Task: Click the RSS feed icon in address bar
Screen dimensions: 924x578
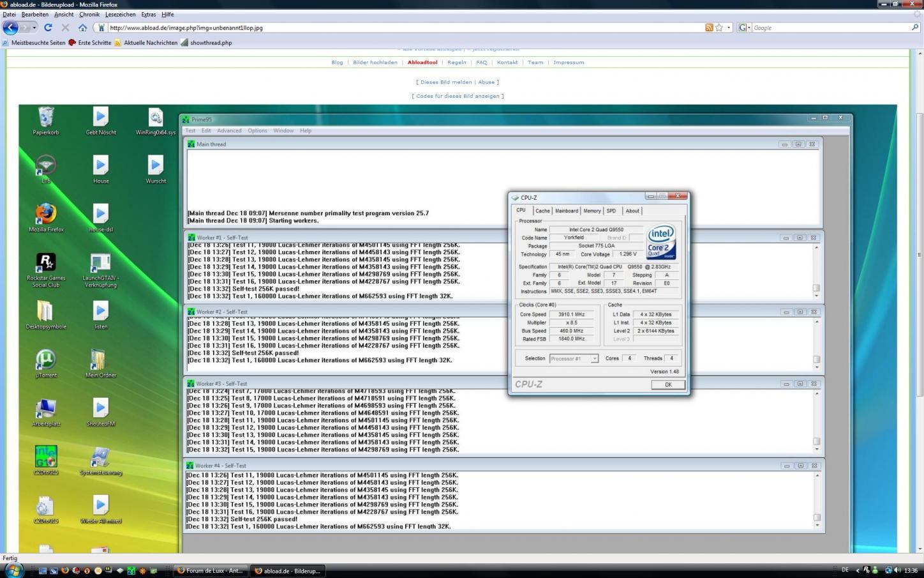Action: (x=709, y=27)
